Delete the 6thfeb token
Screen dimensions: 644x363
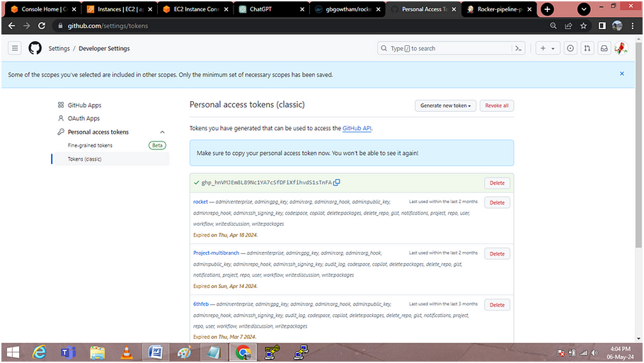(497, 305)
